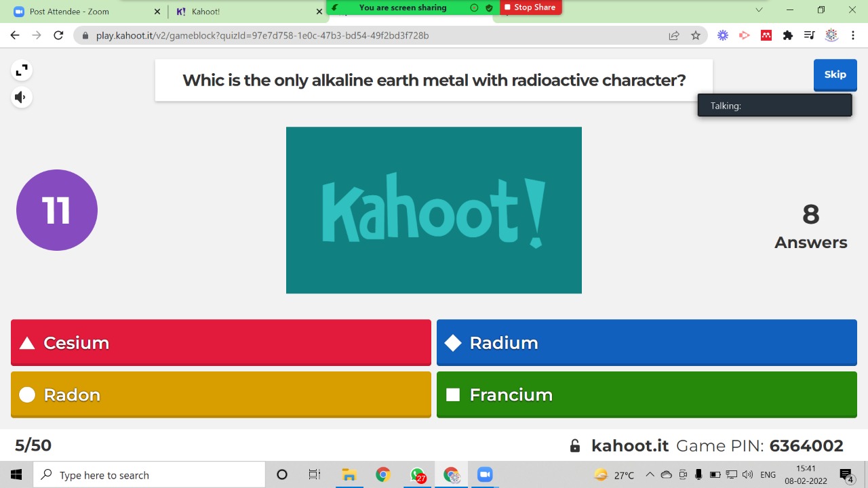
Task: Open the blue starburst extension
Action: coord(723,35)
